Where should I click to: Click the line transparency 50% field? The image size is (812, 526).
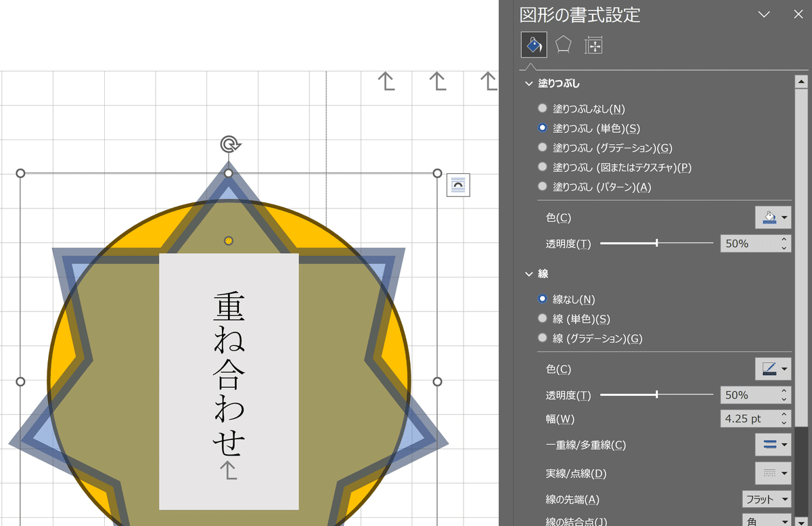[749, 395]
